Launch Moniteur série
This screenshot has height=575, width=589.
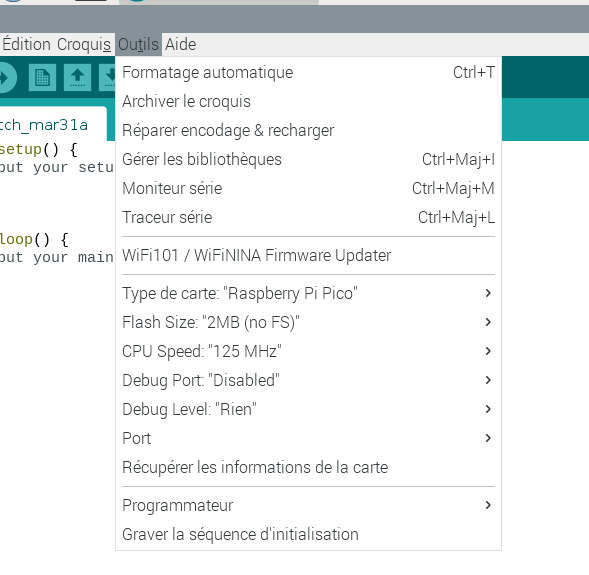pyautogui.click(x=308, y=188)
